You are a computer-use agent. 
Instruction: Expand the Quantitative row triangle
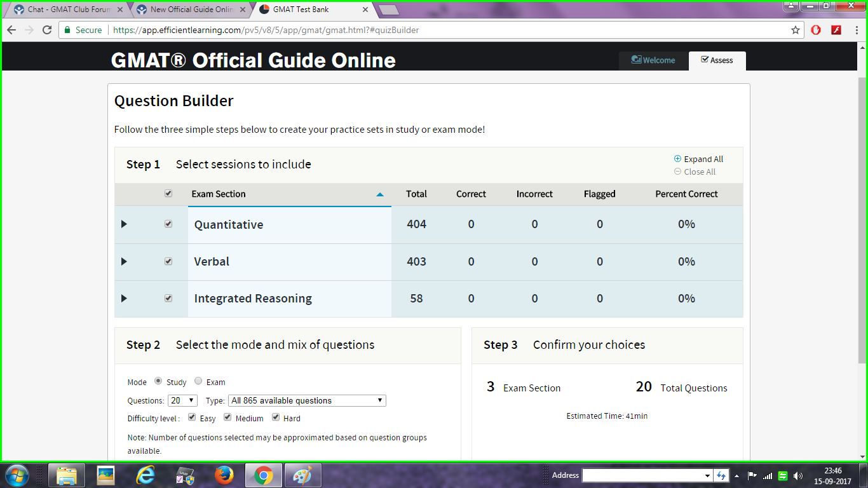pyautogui.click(x=124, y=224)
